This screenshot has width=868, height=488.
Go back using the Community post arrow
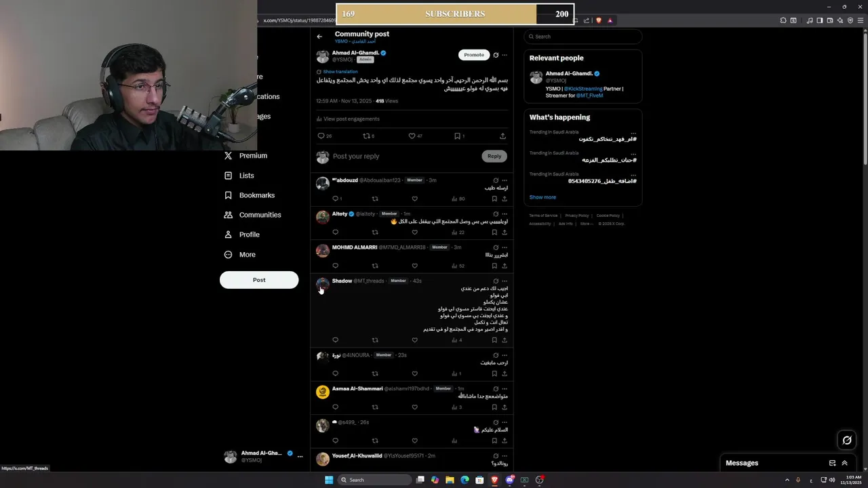[x=319, y=37]
